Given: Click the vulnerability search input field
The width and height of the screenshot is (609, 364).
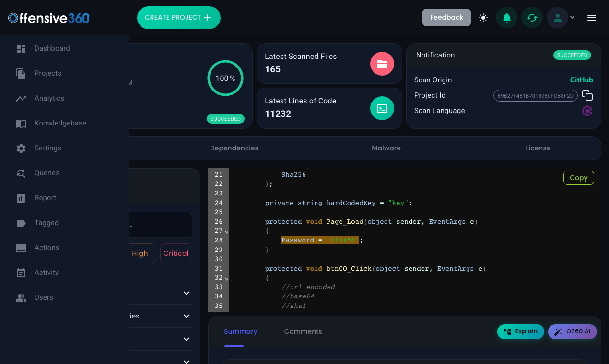Looking at the screenshot, I should [161, 225].
